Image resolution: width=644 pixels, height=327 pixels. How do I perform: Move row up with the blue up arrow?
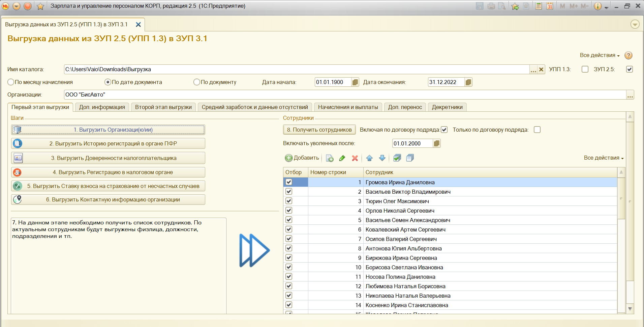369,158
